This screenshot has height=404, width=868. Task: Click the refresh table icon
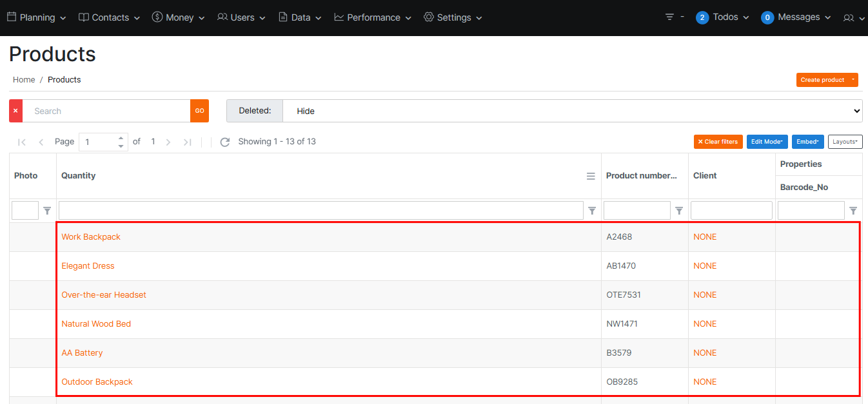(225, 142)
